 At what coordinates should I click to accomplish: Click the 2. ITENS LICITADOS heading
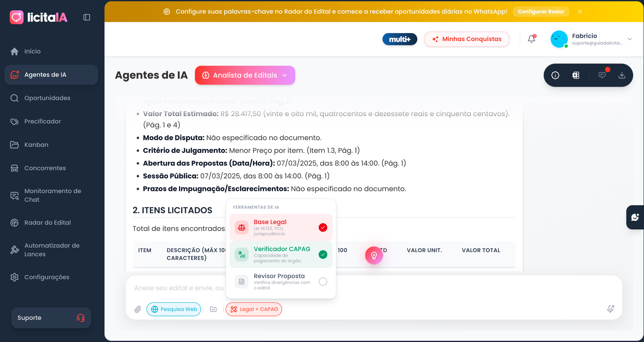click(172, 210)
